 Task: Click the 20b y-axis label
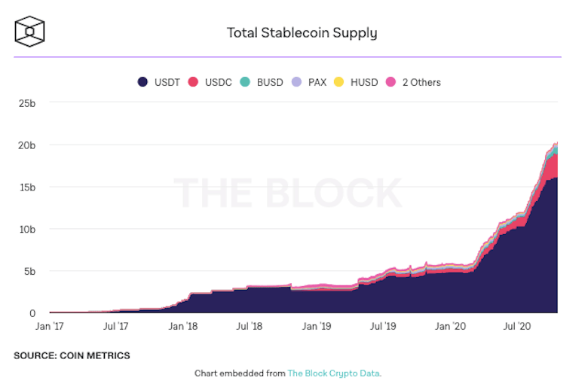27,145
